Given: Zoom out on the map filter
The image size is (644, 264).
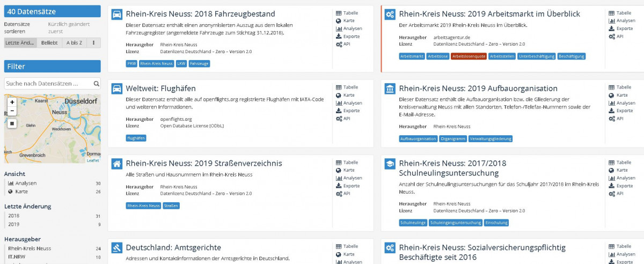Looking at the screenshot, I should point(12,111).
